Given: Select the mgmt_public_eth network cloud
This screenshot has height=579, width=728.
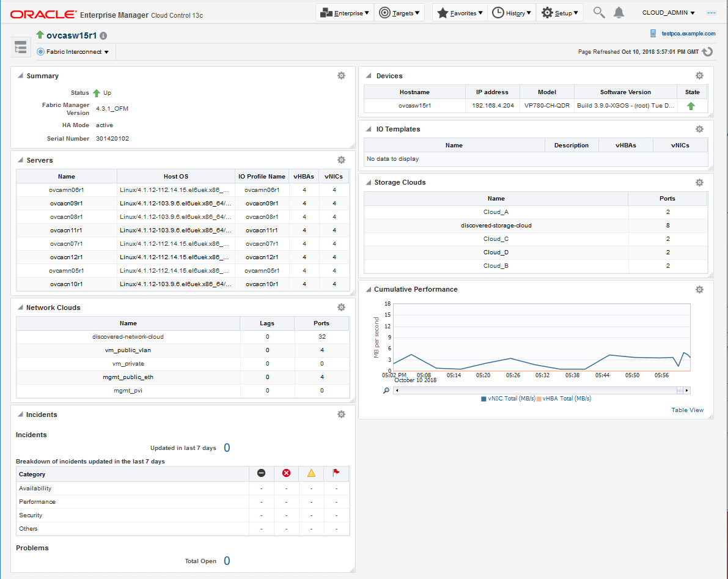Looking at the screenshot, I should (128, 377).
